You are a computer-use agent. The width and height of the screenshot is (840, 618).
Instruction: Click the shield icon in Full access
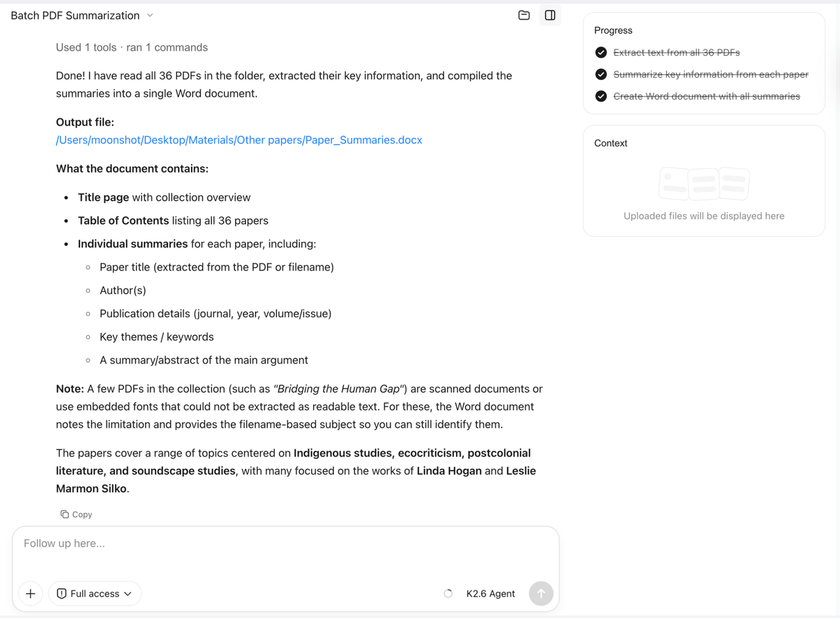[62, 594]
